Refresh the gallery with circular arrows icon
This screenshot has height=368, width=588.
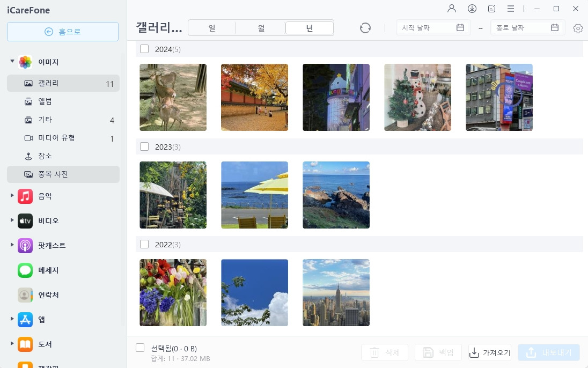click(x=365, y=28)
